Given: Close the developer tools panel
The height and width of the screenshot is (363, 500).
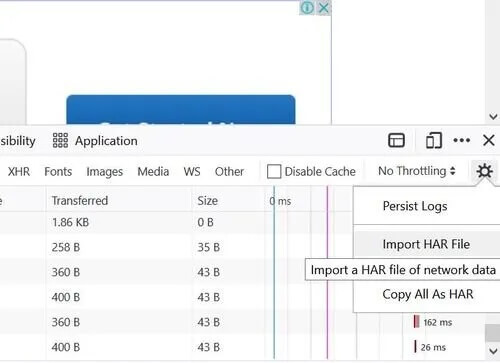Looking at the screenshot, I should click(489, 140).
